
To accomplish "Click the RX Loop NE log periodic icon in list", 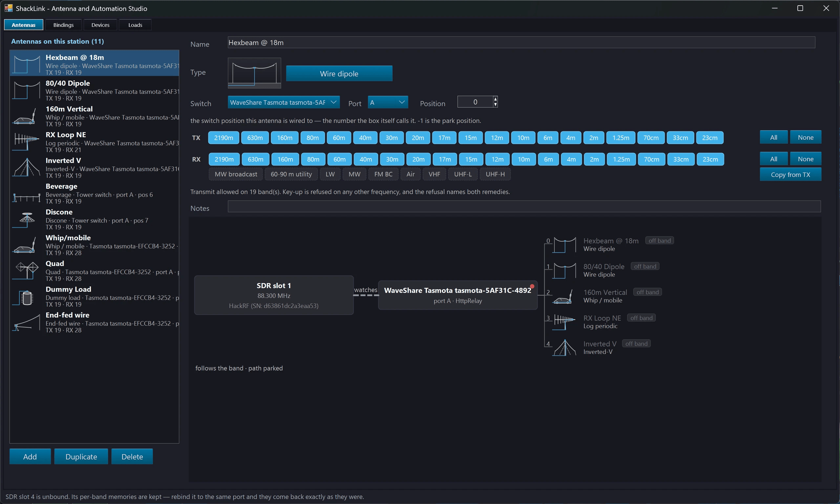I will [x=26, y=142].
